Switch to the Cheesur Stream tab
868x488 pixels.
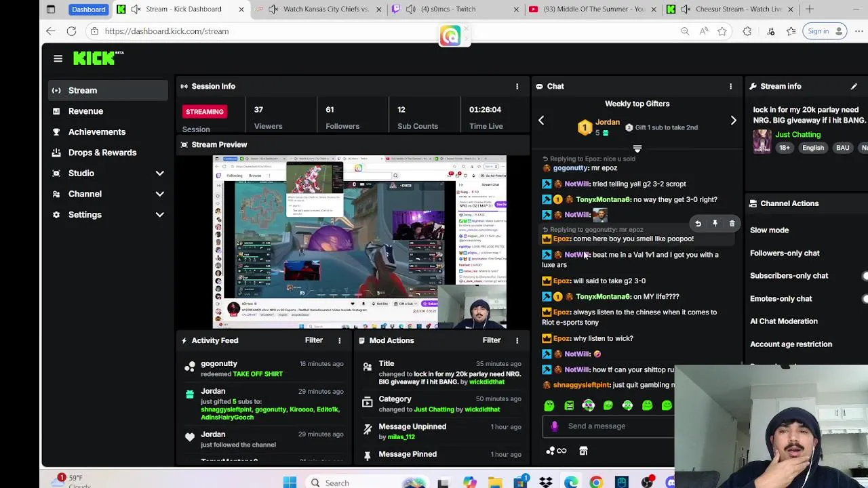click(x=730, y=9)
